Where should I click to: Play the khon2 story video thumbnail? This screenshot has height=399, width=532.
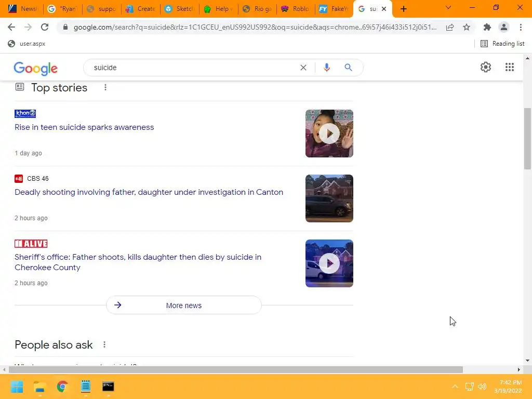point(329,134)
